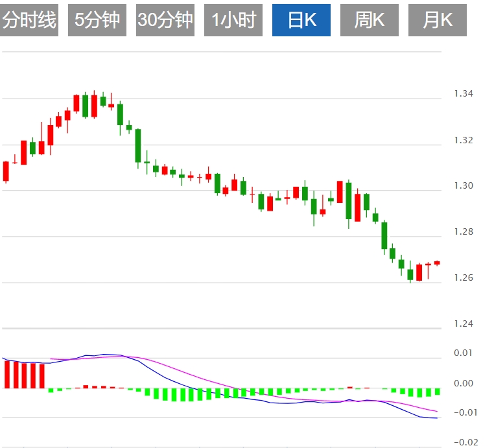
Task: Click the -0.01 MACD axis label
Action: coord(465,412)
